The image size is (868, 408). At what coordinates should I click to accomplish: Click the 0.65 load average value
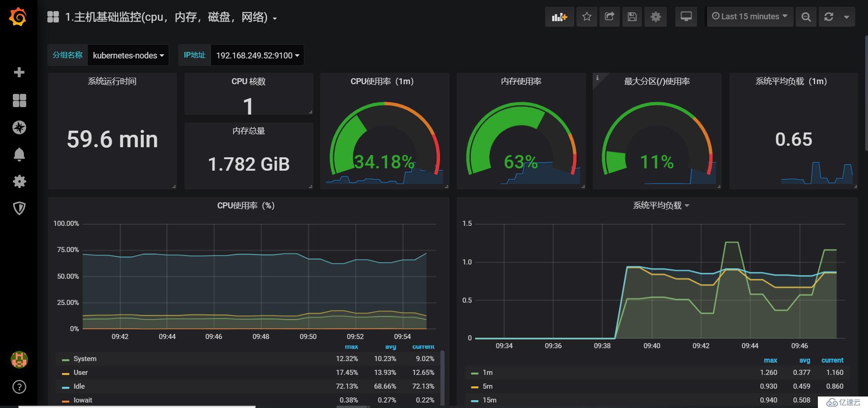pyautogui.click(x=794, y=139)
